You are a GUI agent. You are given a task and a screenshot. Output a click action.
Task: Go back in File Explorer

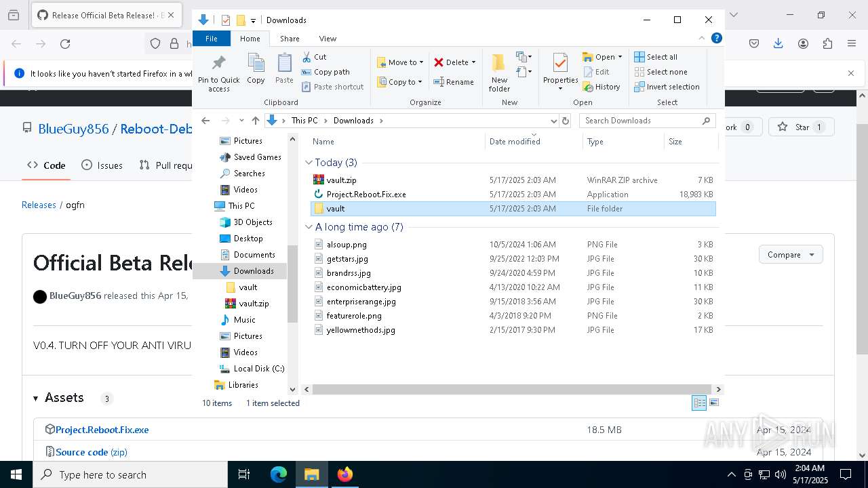(205, 121)
